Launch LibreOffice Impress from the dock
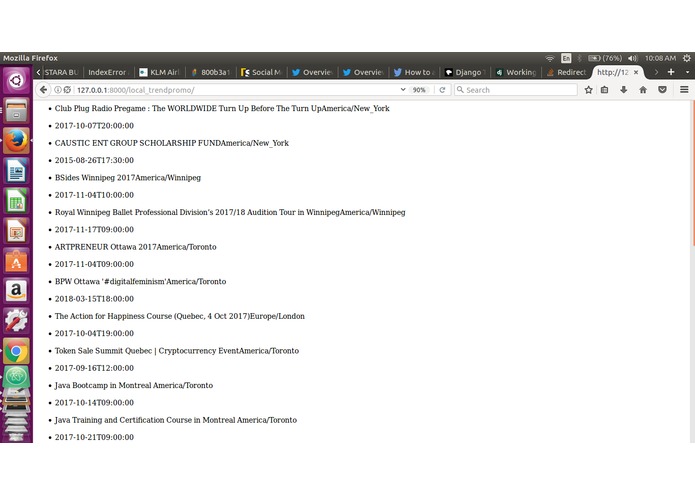The height and width of the screenshot is (494, 695). tap(16, 231)
